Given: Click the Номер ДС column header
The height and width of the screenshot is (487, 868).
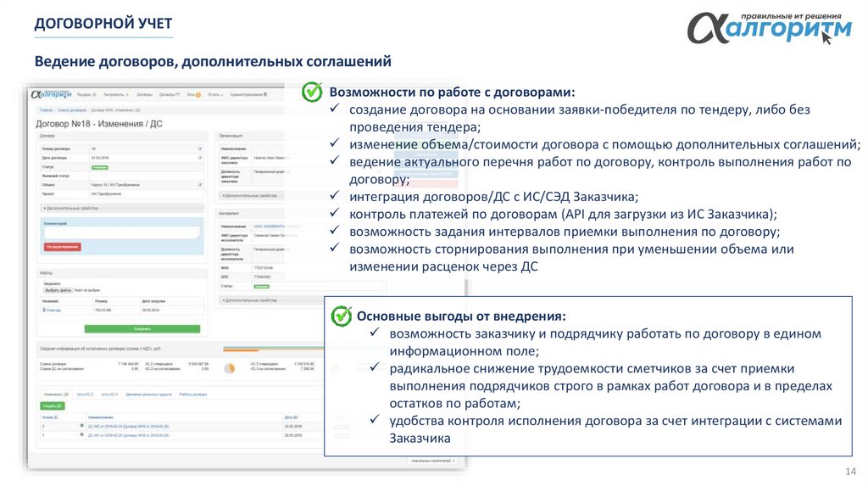Looking at the screenshot, I should (x=50, y=417).
